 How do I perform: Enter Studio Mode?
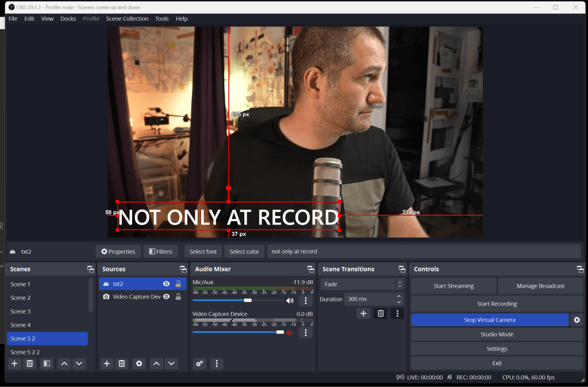(x=497, y=334)
